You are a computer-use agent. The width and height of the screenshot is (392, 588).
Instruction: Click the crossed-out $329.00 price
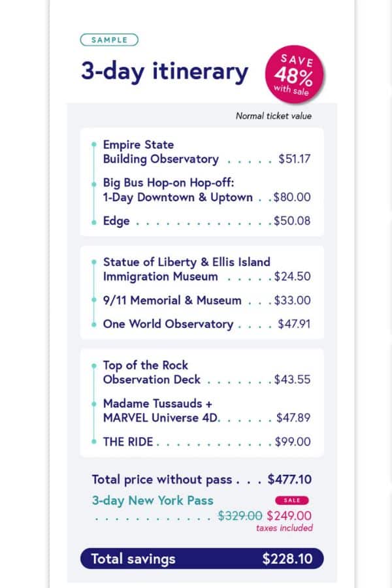[240, 515]
